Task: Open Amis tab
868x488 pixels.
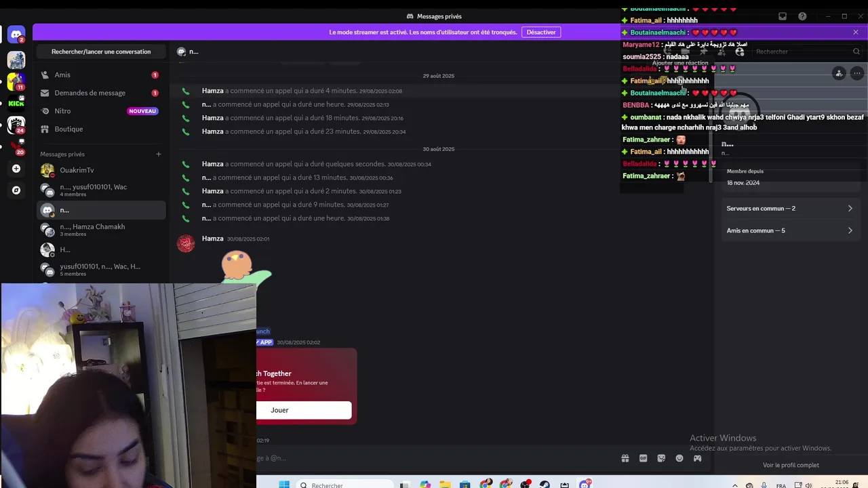Action: (x=101, y=75)
